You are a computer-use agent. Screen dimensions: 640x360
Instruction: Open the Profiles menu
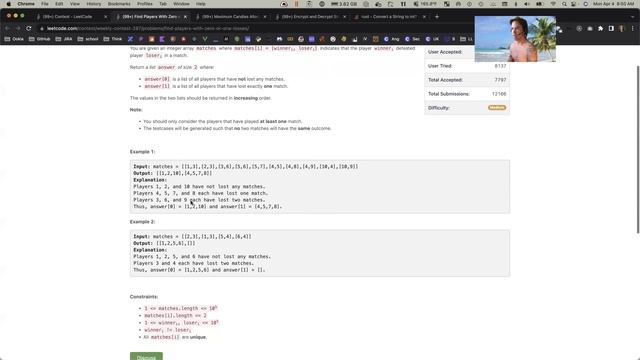coord(144,4)
